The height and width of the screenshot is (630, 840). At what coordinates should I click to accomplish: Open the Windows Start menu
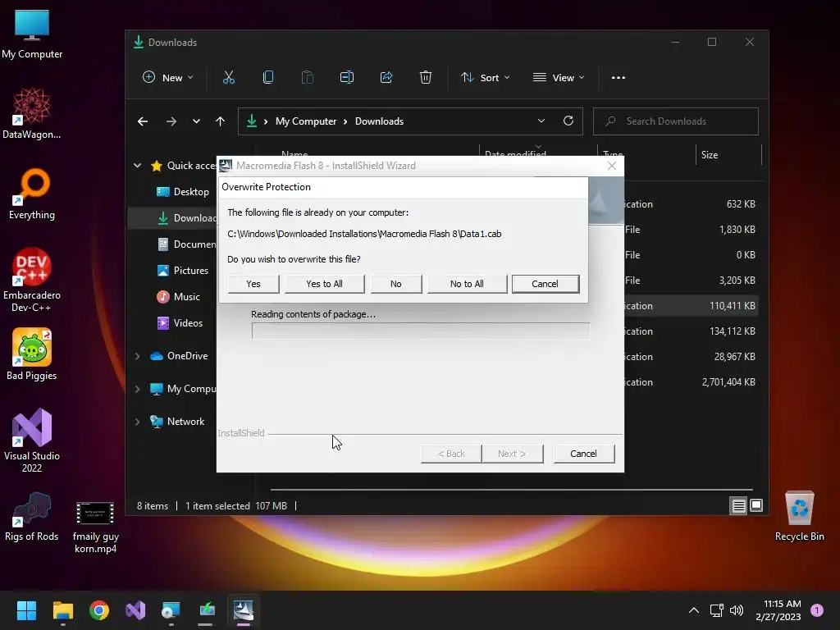[x=26, y=610]
